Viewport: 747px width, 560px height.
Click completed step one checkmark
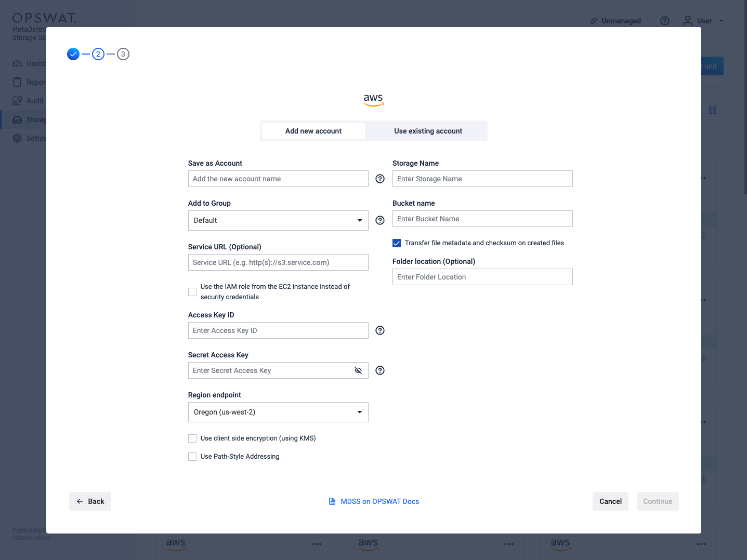(x=73, y=54)
